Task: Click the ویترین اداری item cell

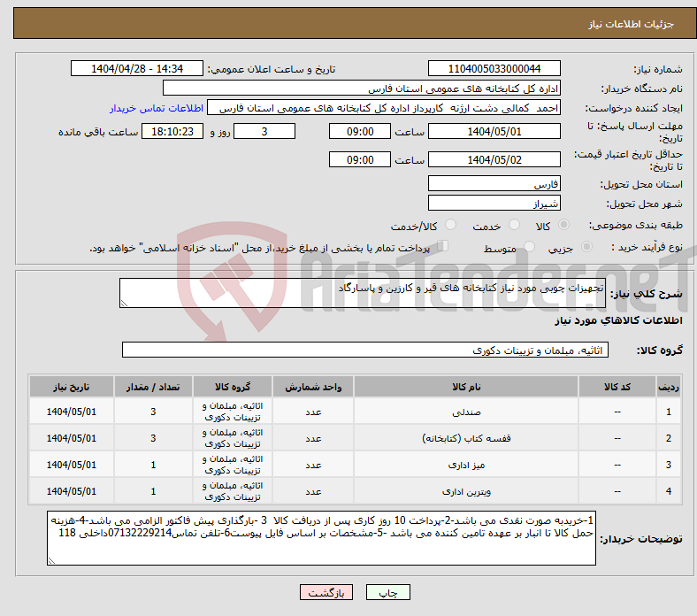Action: click(x=466, y=491)
